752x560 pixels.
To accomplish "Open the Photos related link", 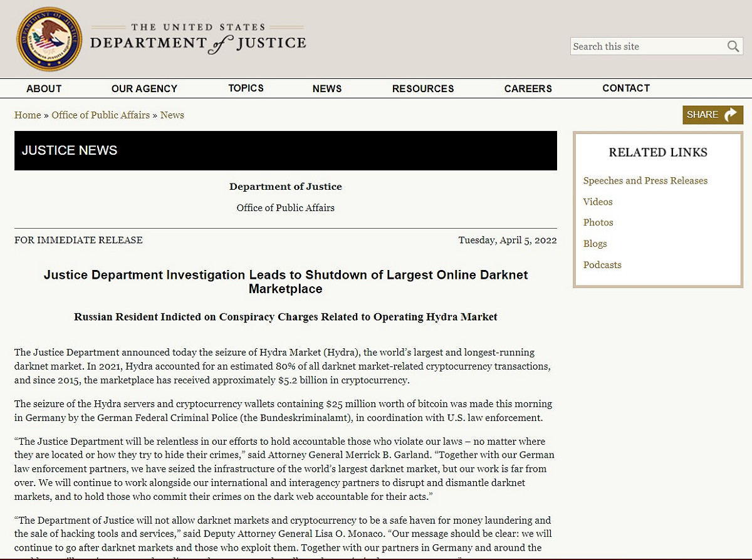I will pyautogui.click(x=598, y=222).
